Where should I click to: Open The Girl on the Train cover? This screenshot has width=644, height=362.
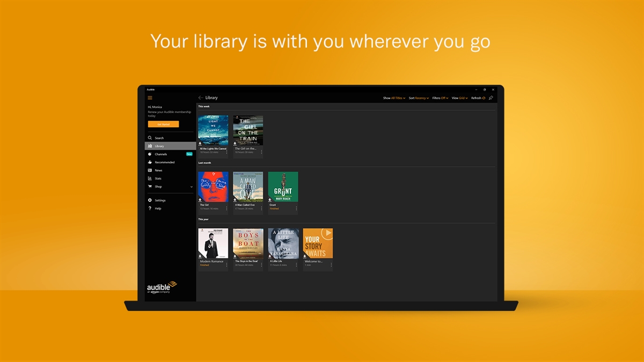coord(248,130)
